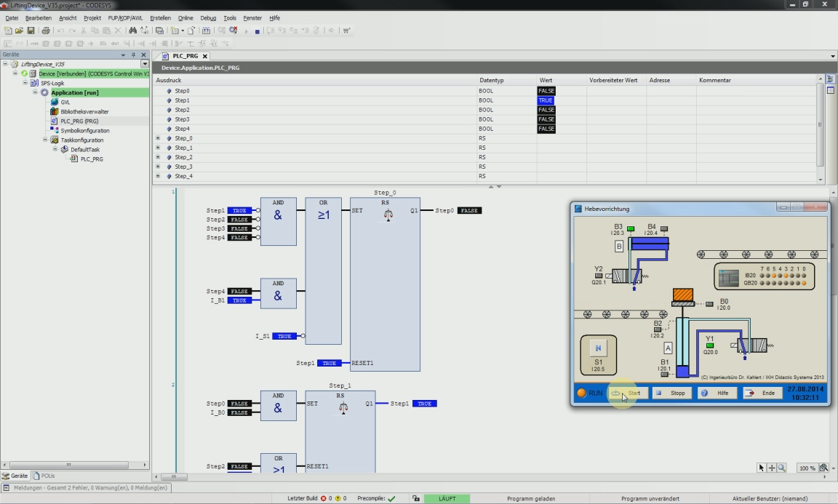Toggle sensor B4 indicator in Hebevorrichtung

664,229
